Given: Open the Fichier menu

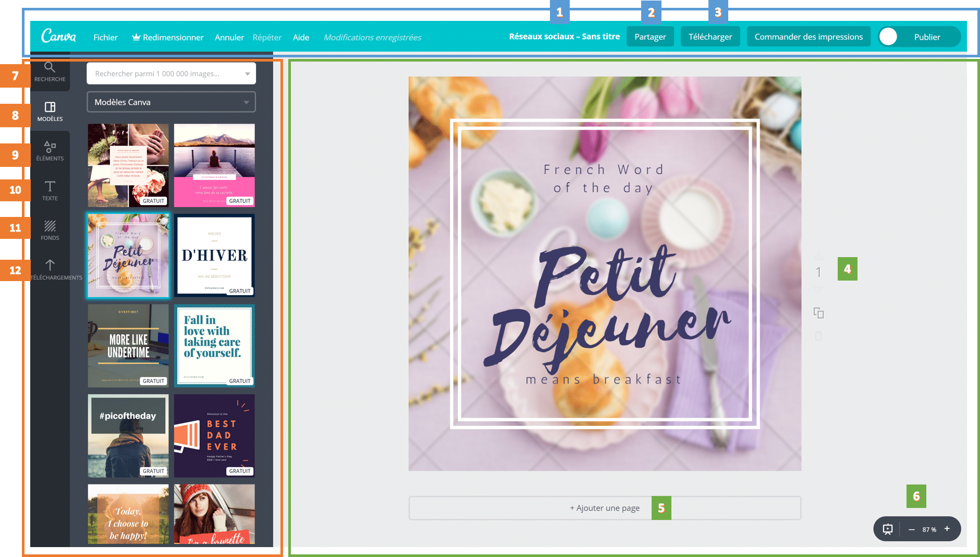Looking at the screenshot, I should (105, 37).
